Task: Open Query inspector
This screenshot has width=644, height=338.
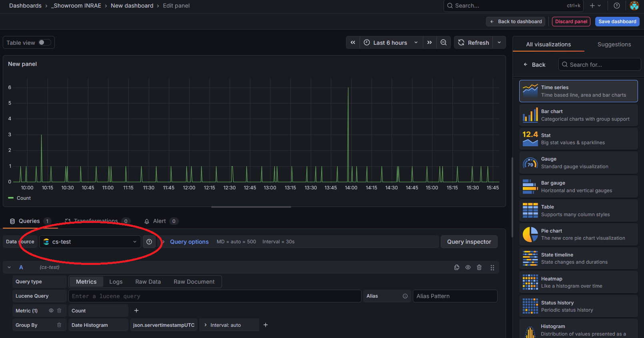Action: point(469,242)
